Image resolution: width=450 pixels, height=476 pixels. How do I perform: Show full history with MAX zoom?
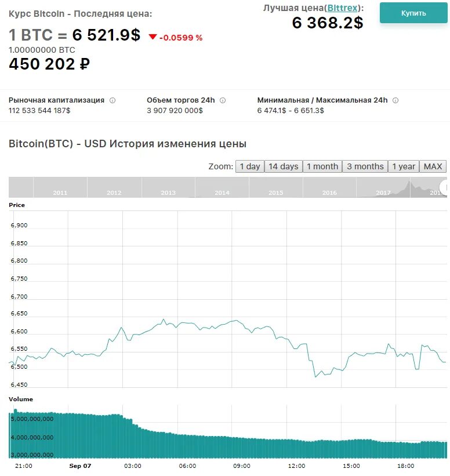[433, 166]
